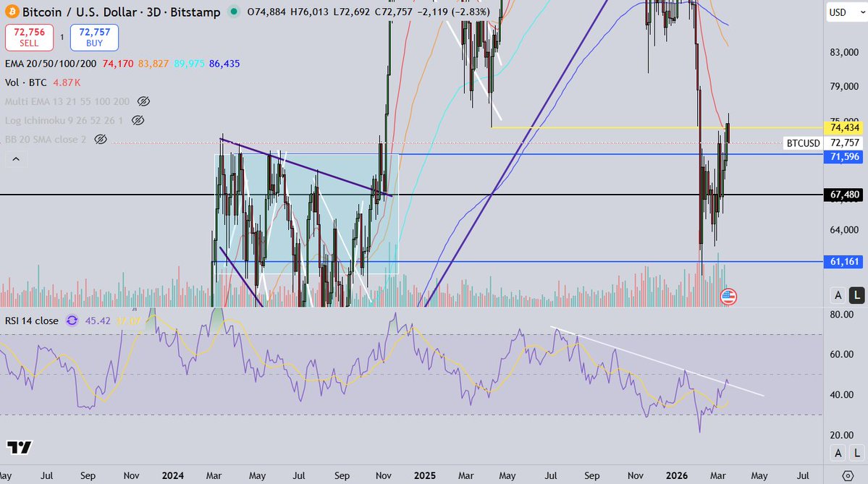Open the USD currency dropdown

pos(846,12)
